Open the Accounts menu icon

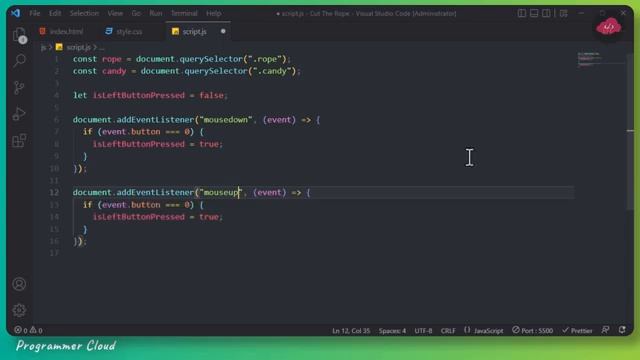click(x=19, y=284)
